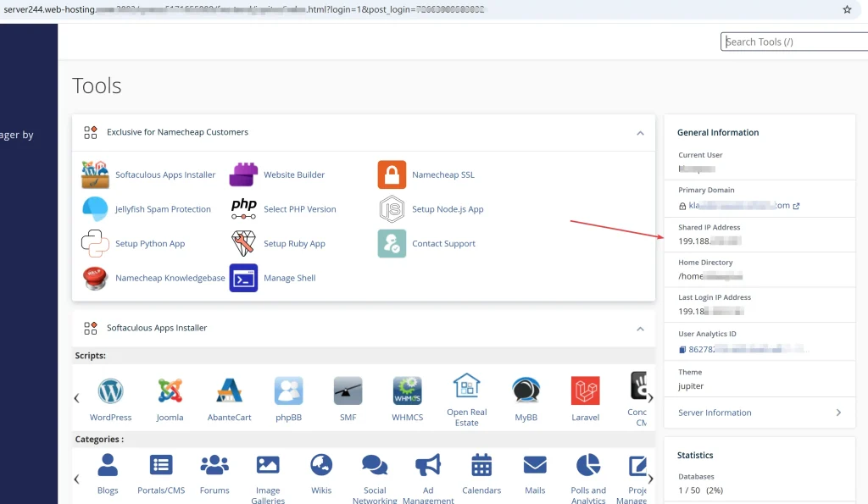Screen dimensions: 868x504
Task: Open the Portals/CMS category icon
Action: (161, 465)
